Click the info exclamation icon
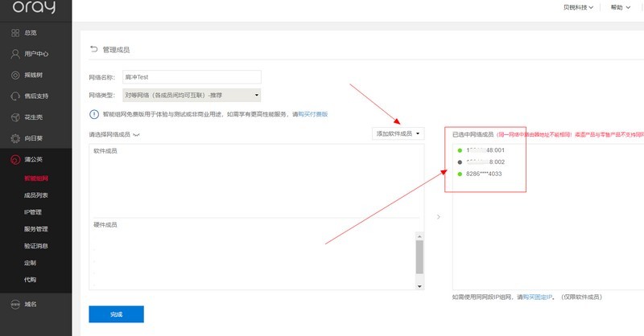 [x=94, y=114]
